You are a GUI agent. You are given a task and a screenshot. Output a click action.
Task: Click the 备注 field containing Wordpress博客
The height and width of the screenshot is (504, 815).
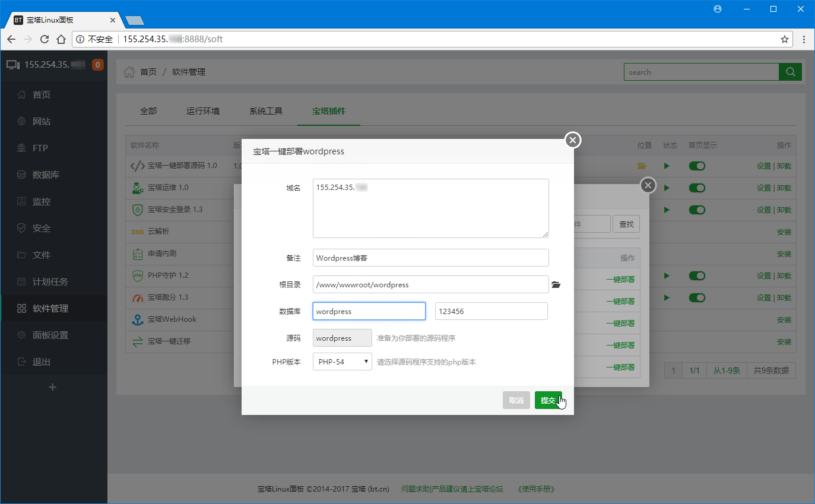tap(431, 258)
